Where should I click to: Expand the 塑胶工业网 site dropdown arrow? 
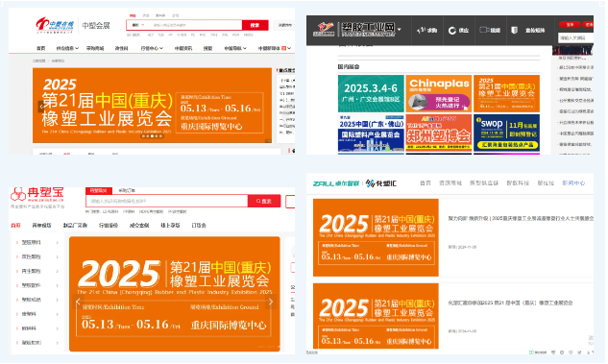(x=399, y=30)
